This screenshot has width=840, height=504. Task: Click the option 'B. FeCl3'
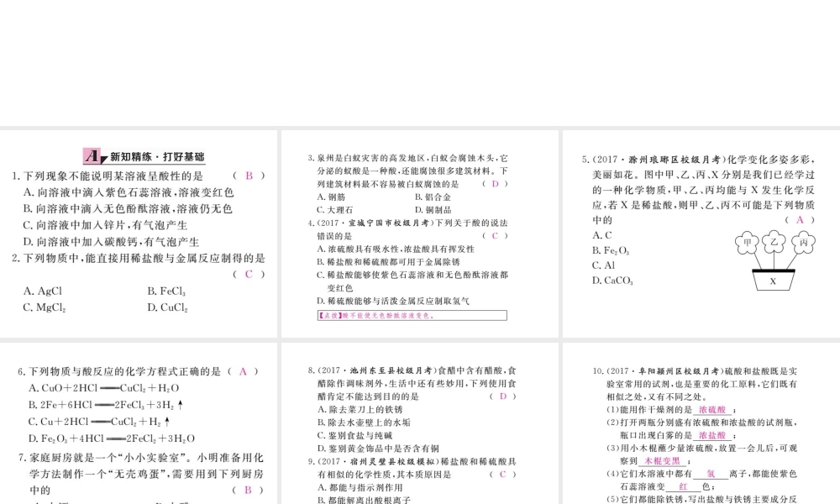pyautogui.click(x=166, y=291)
